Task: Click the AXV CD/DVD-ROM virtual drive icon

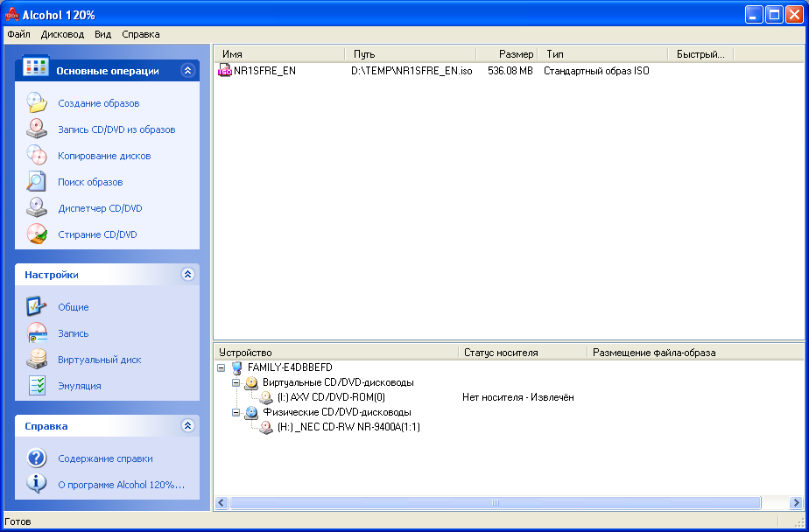Action: (266, 398)
